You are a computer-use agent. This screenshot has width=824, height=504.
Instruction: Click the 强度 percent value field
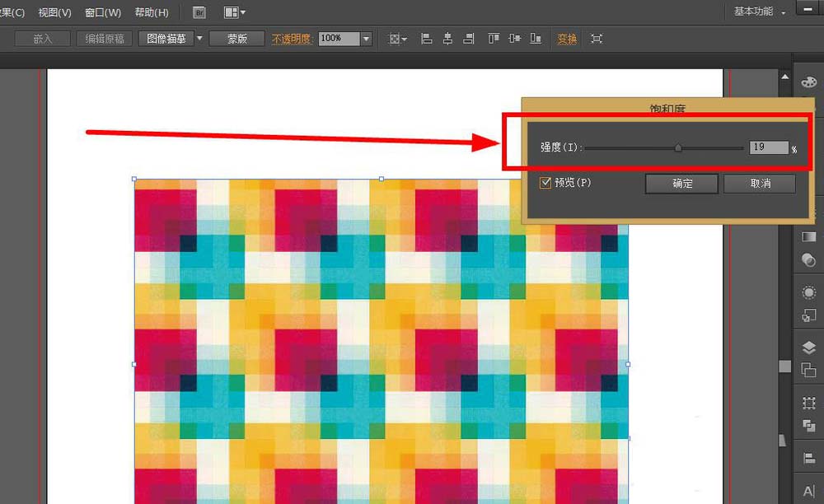pyautogui.click(x=769, y=147)
